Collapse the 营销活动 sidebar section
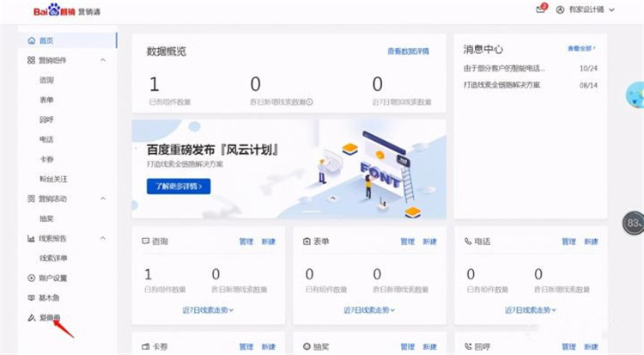 point(103,199)
